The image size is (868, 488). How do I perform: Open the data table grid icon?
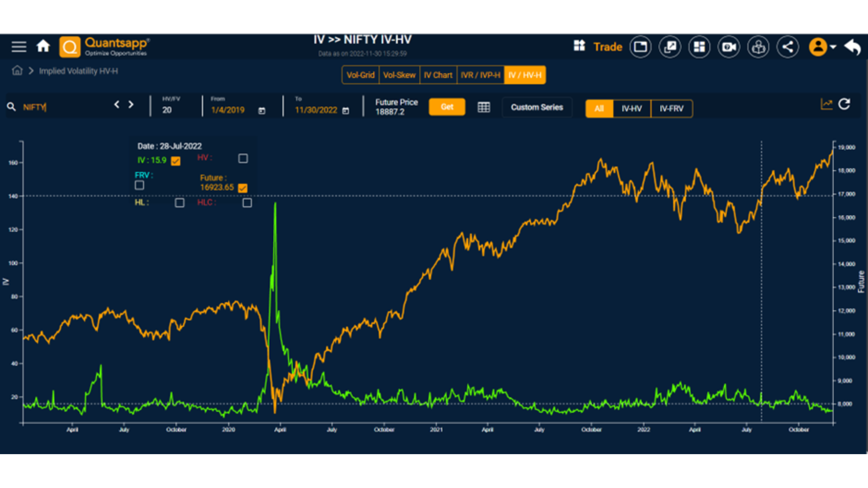484,107
